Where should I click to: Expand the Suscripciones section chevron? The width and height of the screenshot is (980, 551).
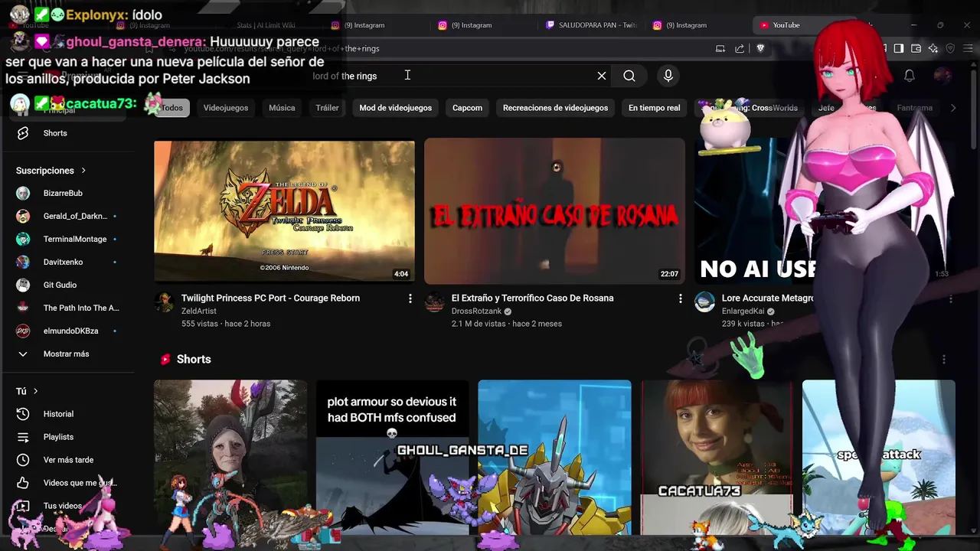point(83,171)
